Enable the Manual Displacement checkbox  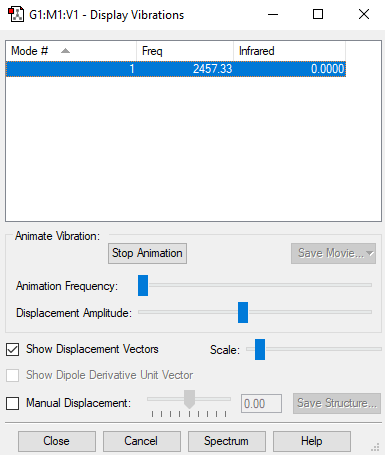point(13,403)
